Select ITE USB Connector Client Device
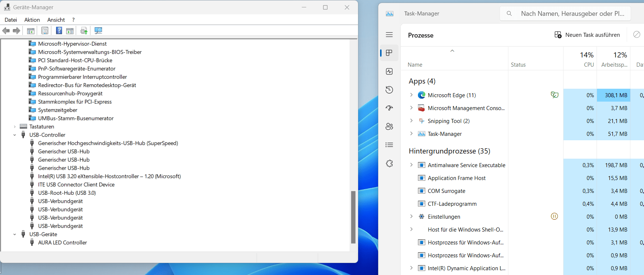Viewport: 644px width, 275px height. pos(76,185)
